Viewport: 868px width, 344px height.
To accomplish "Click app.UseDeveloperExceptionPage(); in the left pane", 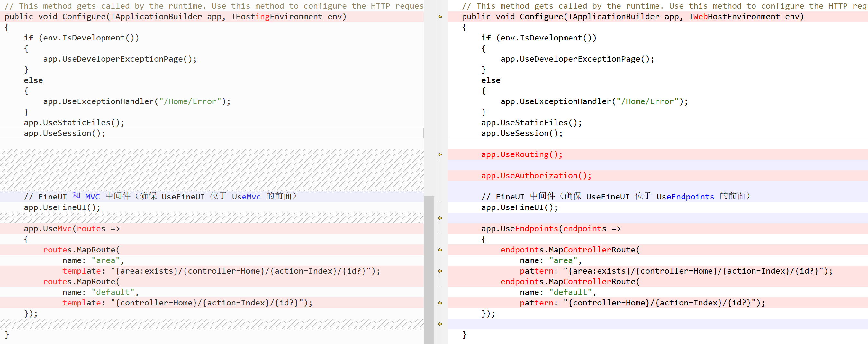I will [x=120, y=59].
